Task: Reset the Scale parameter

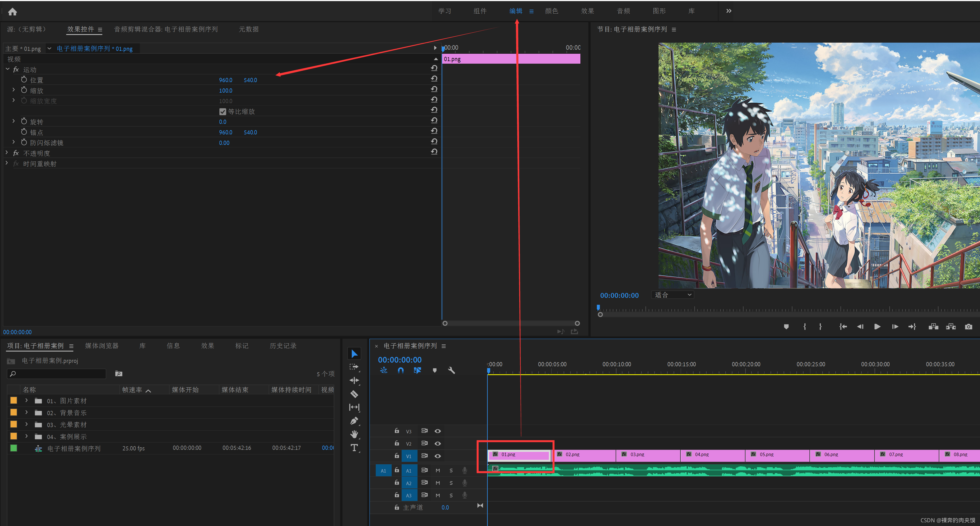Action: pyautogui.click(x=434, y=89)
